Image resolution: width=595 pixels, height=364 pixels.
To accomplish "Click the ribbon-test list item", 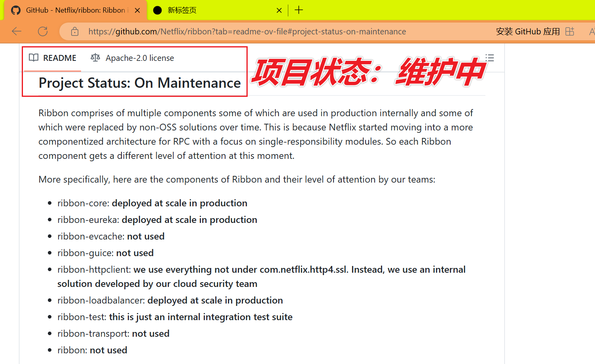I will (x=175, y=317).
